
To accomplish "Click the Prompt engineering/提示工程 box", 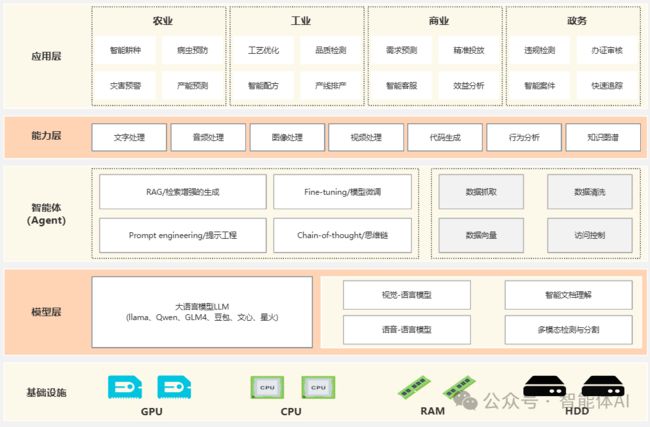I will tap(183, 235).
